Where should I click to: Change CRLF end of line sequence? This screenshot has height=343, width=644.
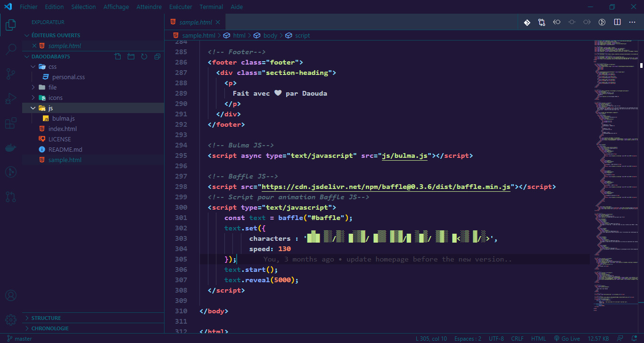517,338
